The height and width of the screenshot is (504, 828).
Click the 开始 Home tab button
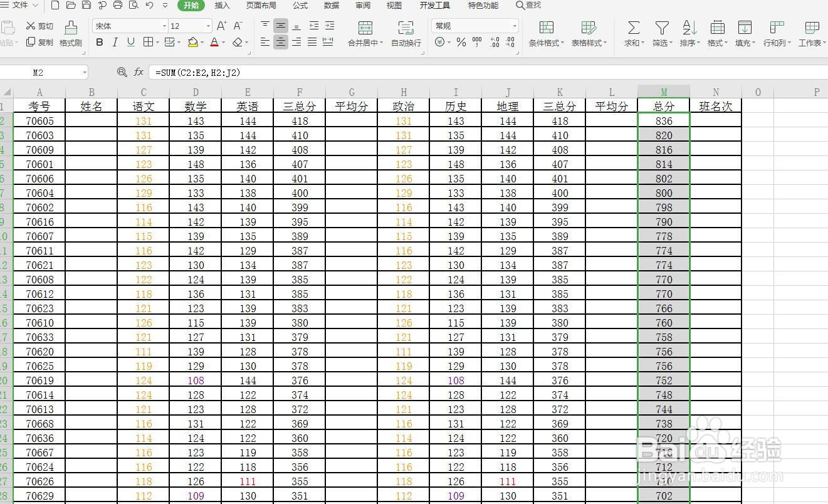(191, 5)
